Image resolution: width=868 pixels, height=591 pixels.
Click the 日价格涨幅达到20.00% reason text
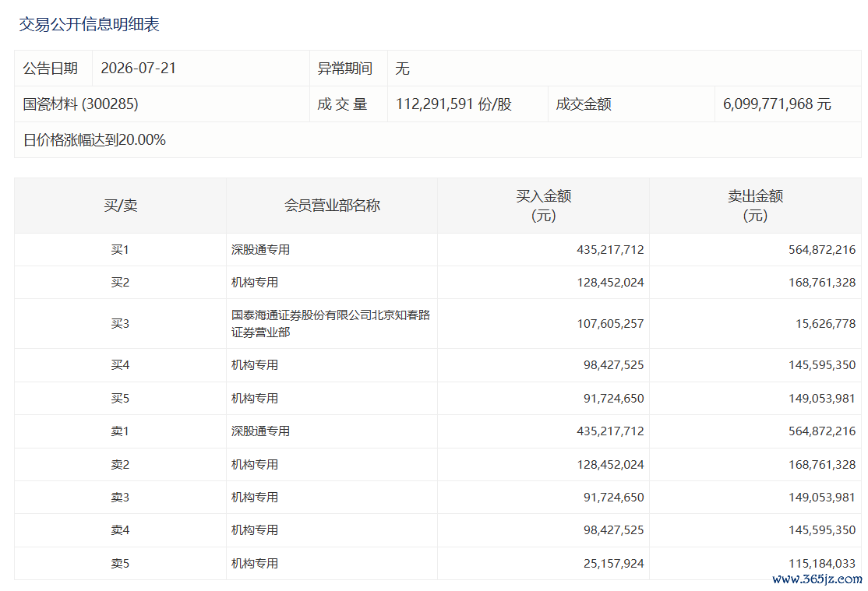[94, 140]
